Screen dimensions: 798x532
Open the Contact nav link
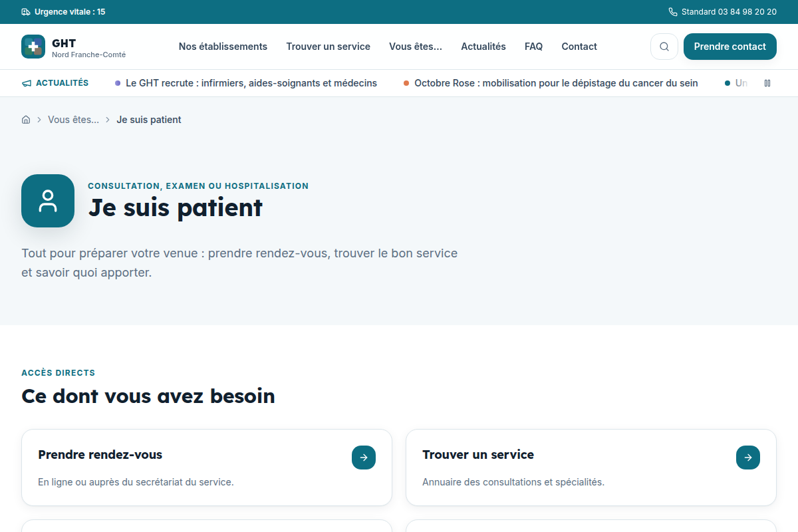(x=579, y=47)
